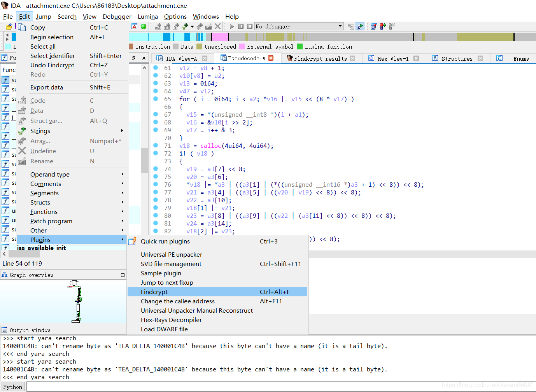
Task: Toggle breakpoint dot on line 71
Action: pos(156,145)
